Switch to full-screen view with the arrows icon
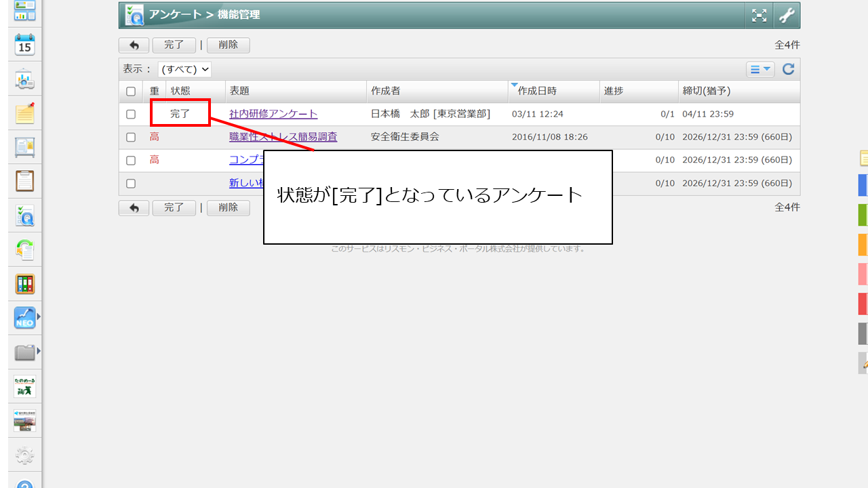 [x=759, y=16]
